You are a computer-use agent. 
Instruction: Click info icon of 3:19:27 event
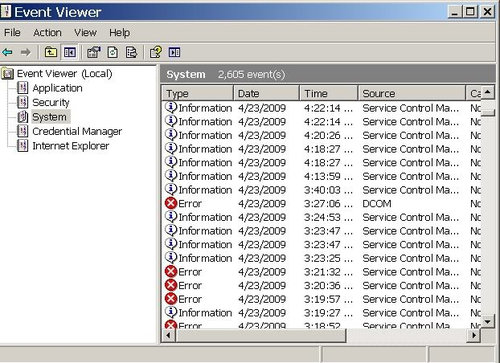pyautogui.click(x=171, y=312)
